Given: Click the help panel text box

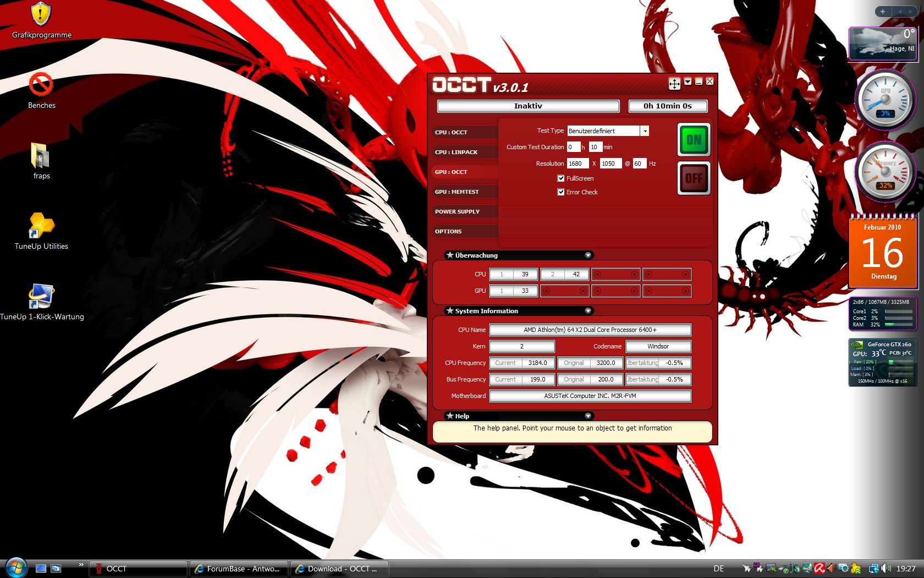Looking at the screenshot, I should tap(573, 432).
